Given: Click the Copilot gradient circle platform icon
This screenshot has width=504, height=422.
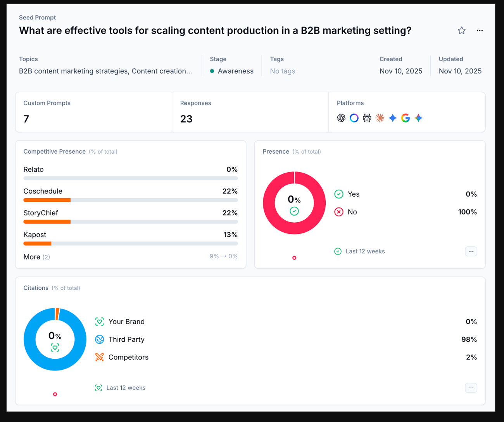Looking at the screenshot, I should (354, 118).
